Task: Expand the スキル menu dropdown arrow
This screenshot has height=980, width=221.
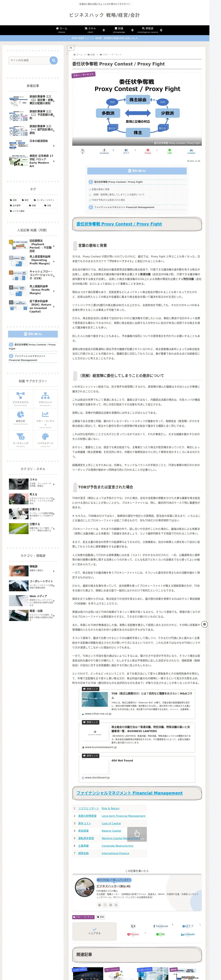Action: (x=104, y=30)
